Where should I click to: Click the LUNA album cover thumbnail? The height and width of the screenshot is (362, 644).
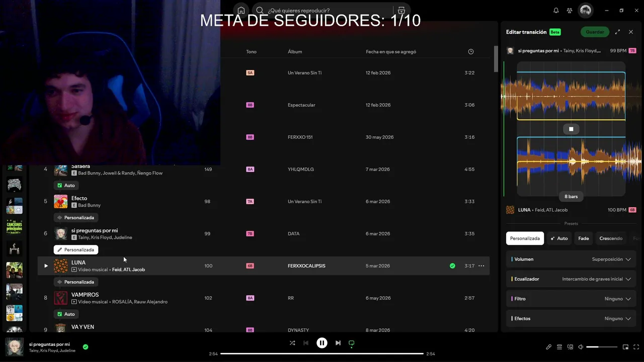click(x=61, y=266)
